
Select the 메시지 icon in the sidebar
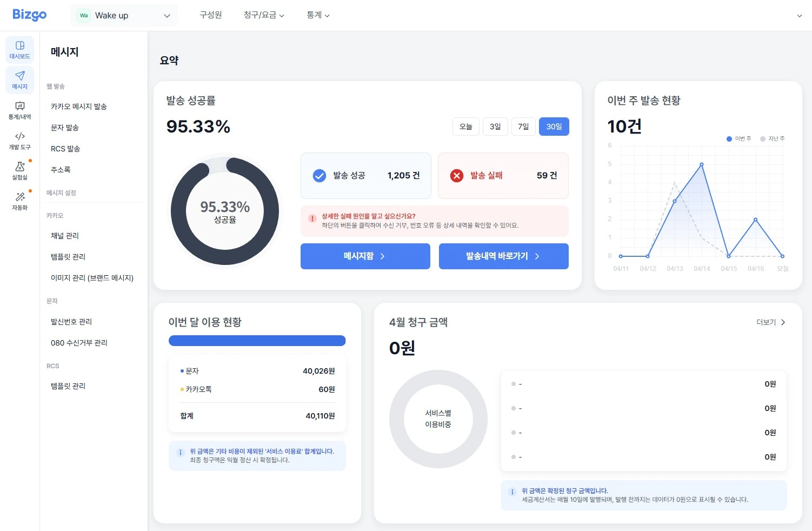(19, 80)
